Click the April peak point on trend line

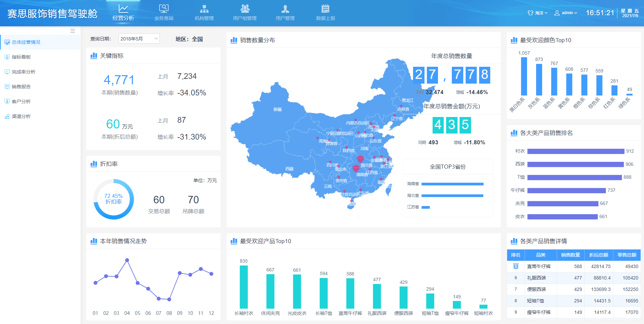click(127, 260)
